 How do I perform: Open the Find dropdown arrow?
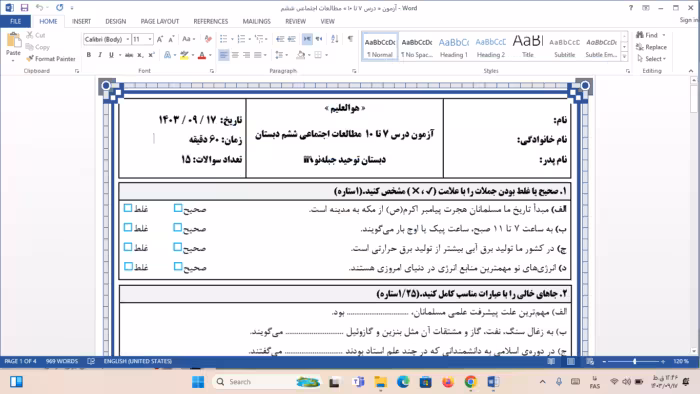coord(663,35)
